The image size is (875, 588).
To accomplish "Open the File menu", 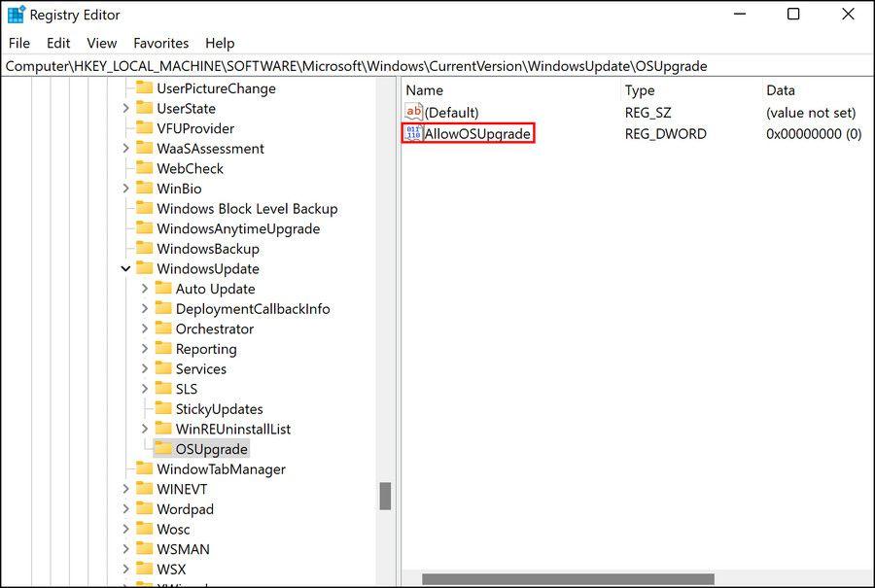I will pos(19,43).
